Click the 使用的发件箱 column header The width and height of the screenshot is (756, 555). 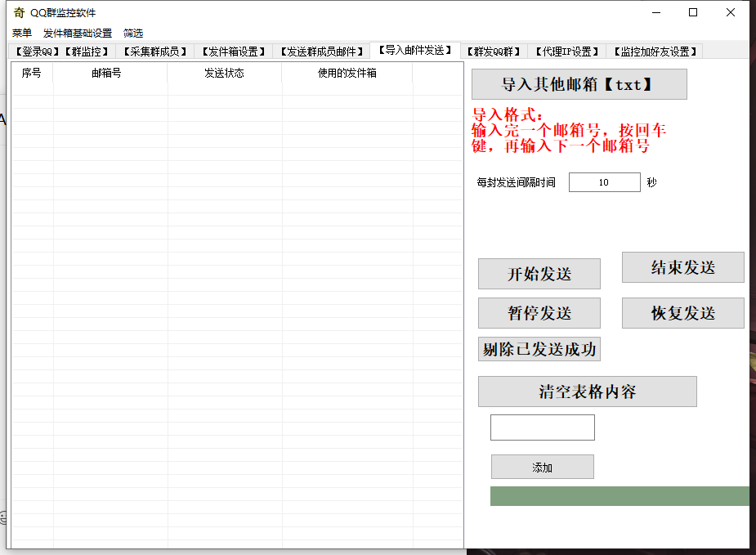347,73
